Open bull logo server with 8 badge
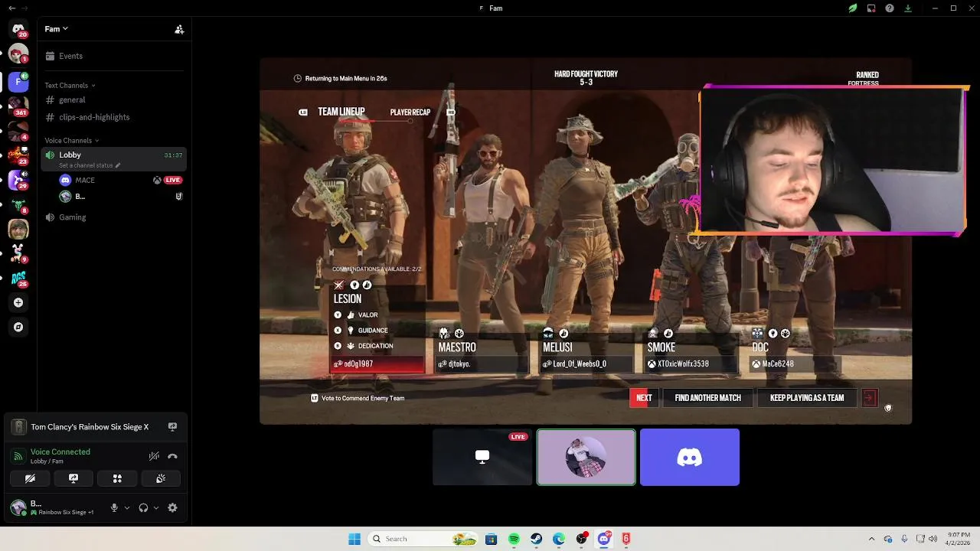980x551 pixels. click(x=18, y=204)
